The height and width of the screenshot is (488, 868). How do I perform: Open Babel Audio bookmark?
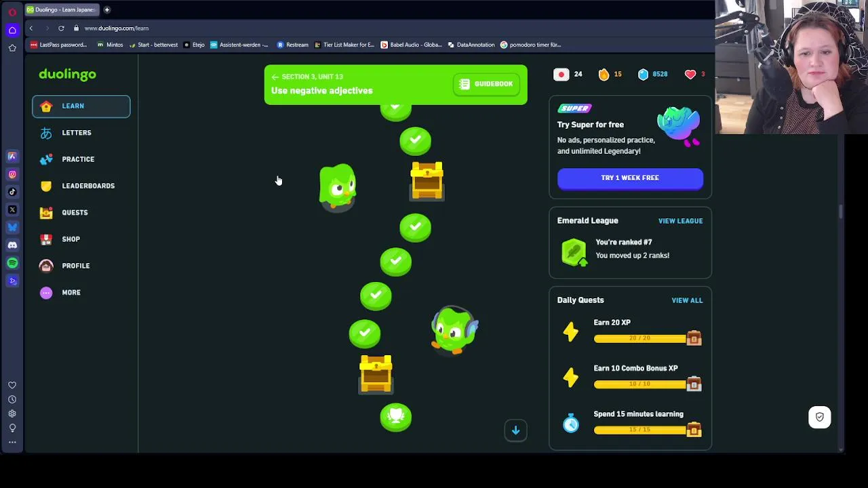click(412, 45)
